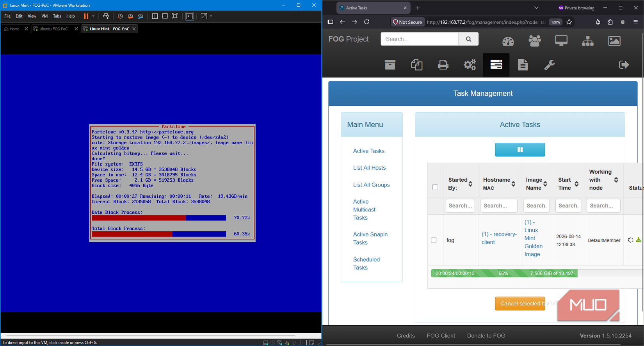Click the FOG search magnifier button
The height and width of the screenshot is (346, 644).
(468, 39)
